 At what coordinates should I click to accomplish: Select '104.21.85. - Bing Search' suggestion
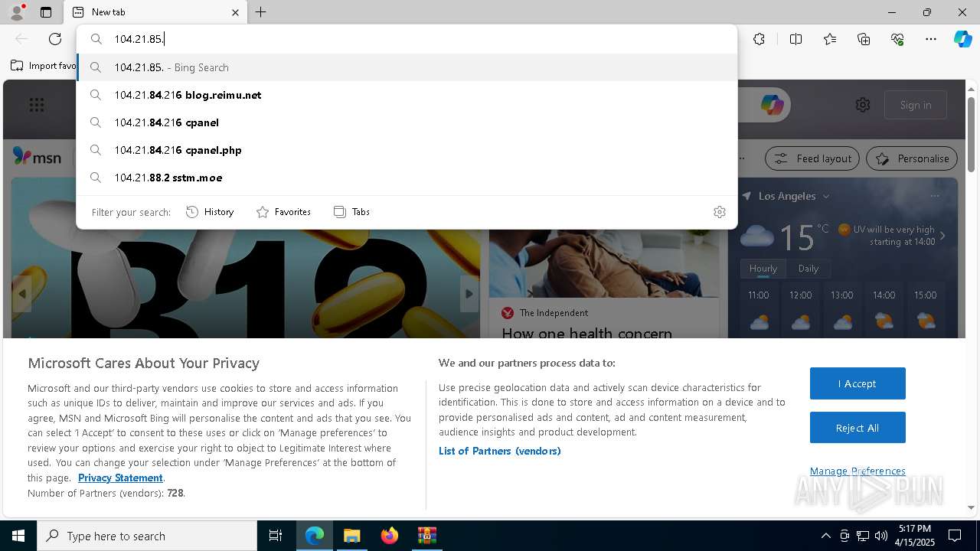tap(407, 67)
